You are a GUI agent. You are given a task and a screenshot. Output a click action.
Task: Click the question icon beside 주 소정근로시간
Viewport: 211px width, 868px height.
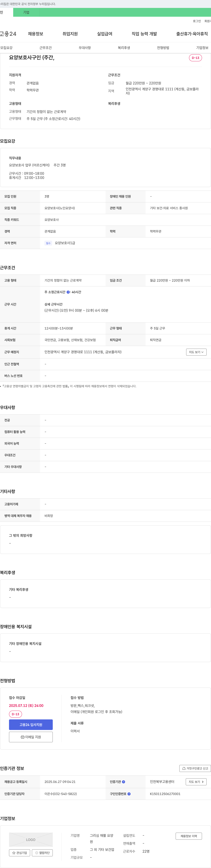tap(68, 292)
